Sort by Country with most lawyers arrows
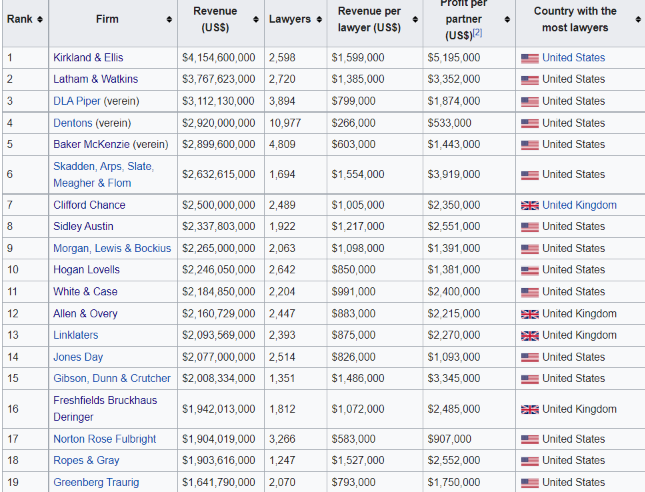Viewport: 645px width, 492px height. (x=638, y=19)
